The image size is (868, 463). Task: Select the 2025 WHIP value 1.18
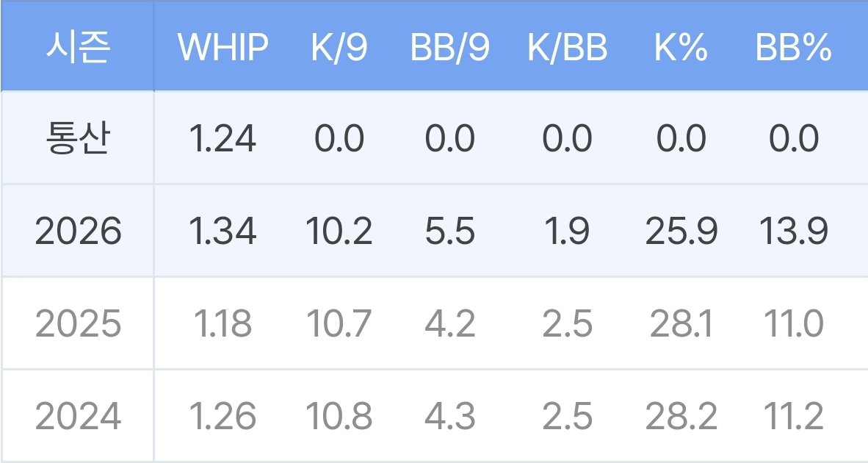[x=223, y=323]
